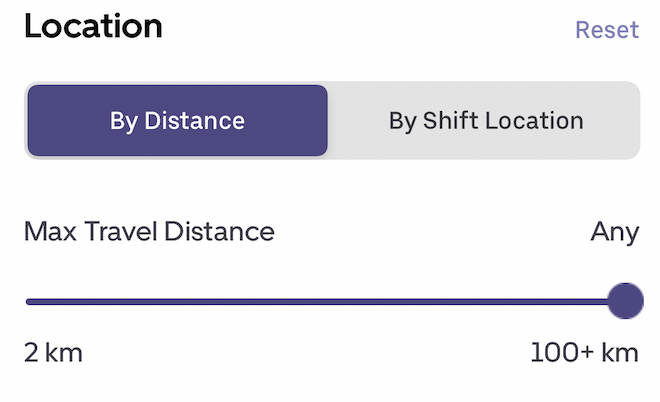Click the Max Travel Distance slider handle
This screenshot has width=660, height=402.
[625, 300]
